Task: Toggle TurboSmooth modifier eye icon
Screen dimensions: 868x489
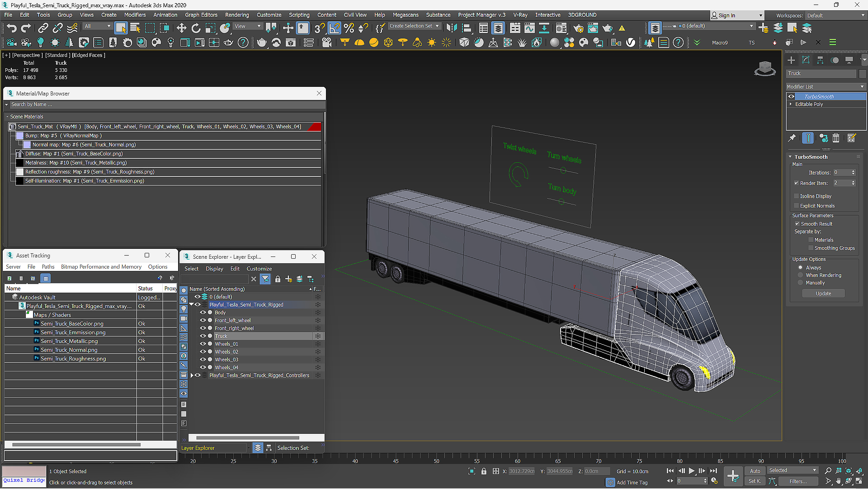Action: pos(791,96)
